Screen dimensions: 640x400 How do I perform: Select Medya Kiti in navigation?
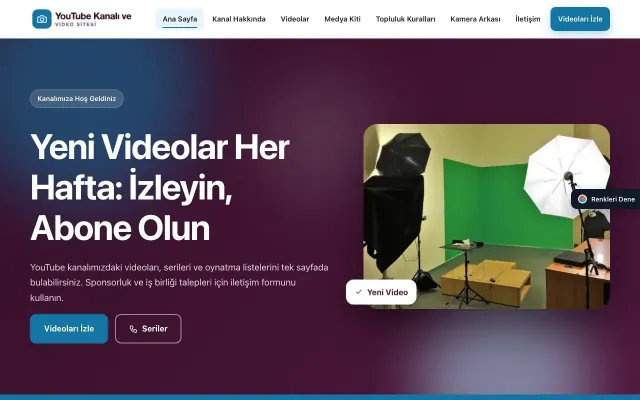[342, 19]
